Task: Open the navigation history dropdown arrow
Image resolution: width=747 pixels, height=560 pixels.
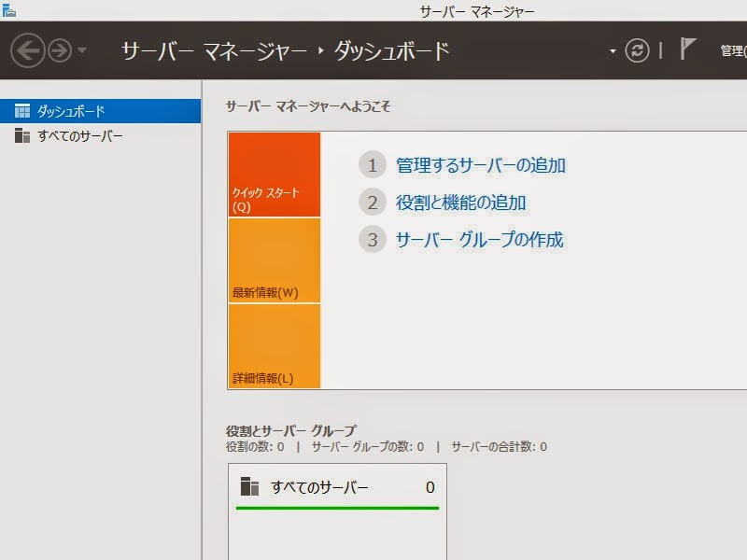Action: tap(82, 49)
